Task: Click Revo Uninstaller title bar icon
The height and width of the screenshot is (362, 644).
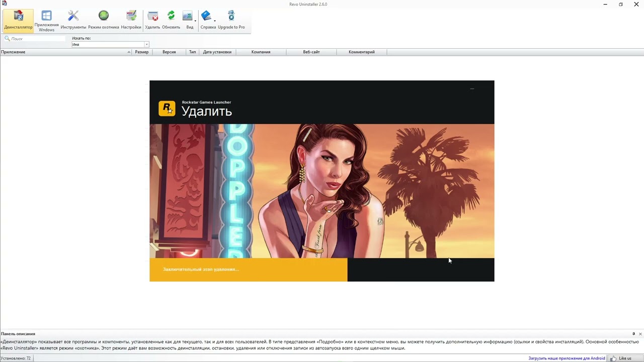Action: 4,4
